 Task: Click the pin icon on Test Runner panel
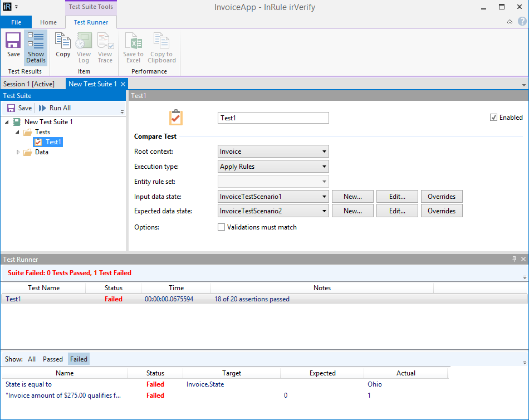coord(514,259)
